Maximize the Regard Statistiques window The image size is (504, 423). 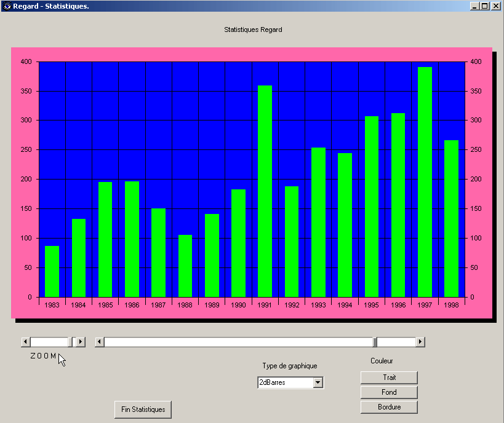(485, 6)
